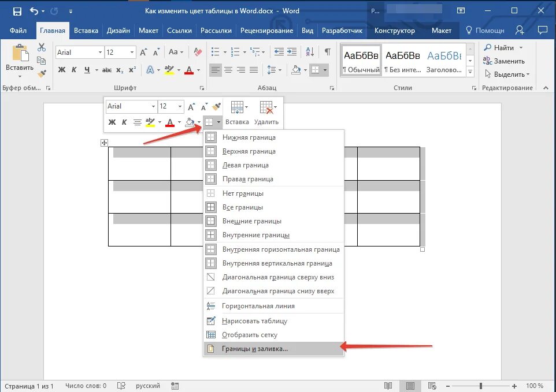
Task: Apply the Обычный style
Action: point(361,60)
